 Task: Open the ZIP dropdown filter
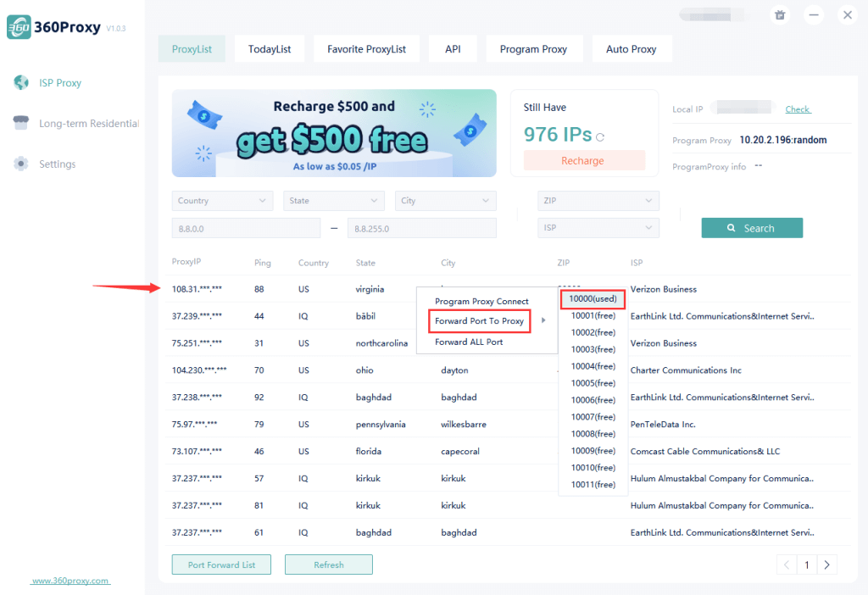598,200
